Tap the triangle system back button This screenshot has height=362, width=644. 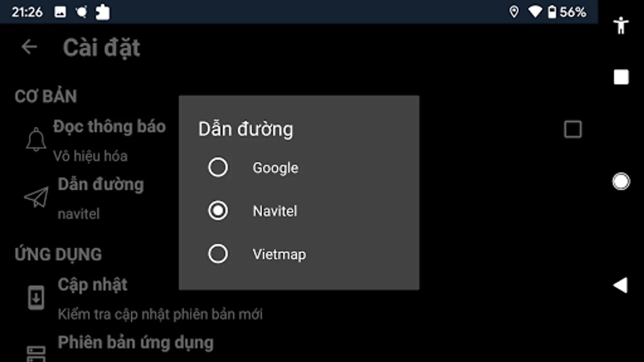(x=620, y=285)
